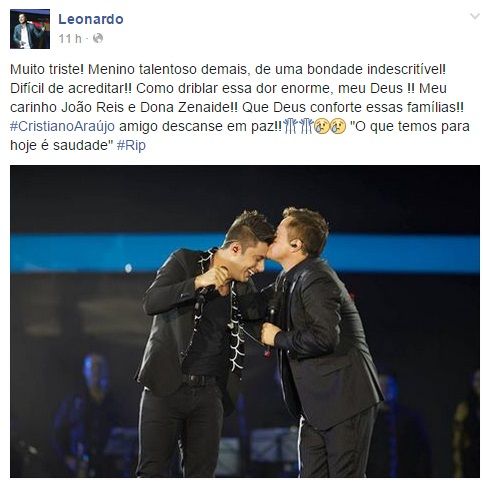Follow the #CristianoAraújo hashtag
This screenshot has width=483, height=483.
pyautogui.click(x=62, y=127)
